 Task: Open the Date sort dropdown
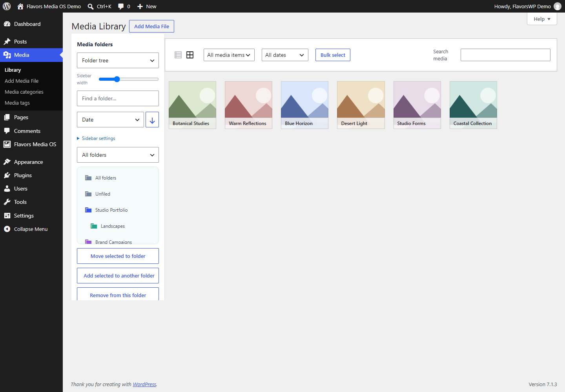click(x=110, y=120)
